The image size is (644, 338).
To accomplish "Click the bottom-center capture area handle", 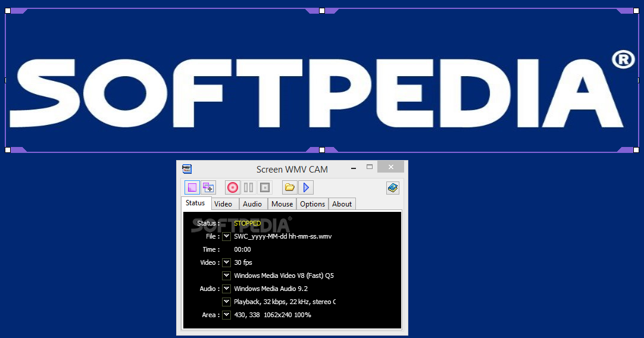I will (x=322, y=150).
